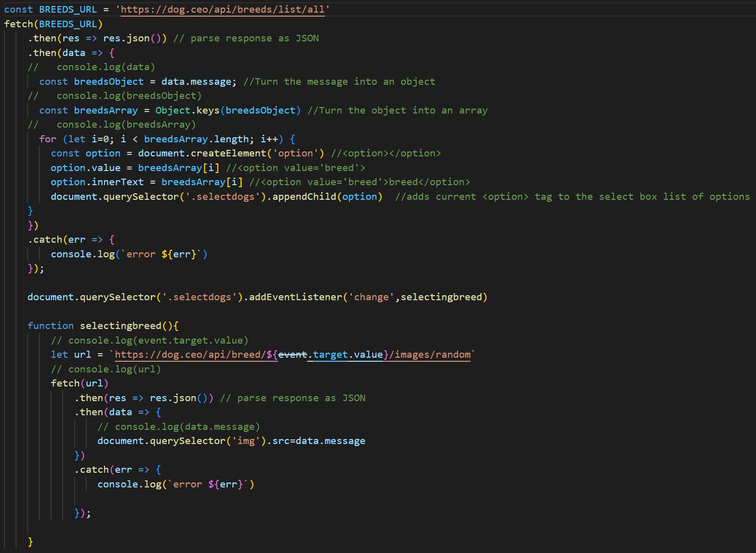Click the first '.catch(err => {' line

(71, 240)
